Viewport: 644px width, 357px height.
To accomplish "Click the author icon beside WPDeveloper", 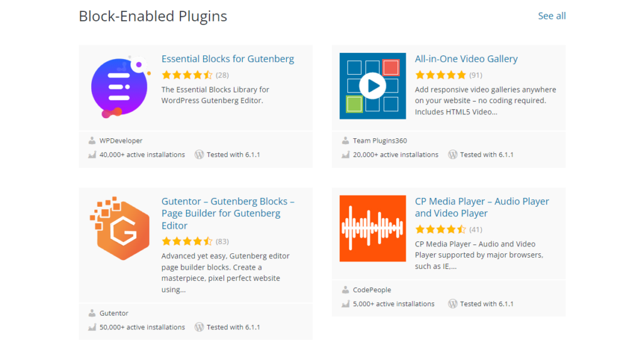I will coord(92,141).
